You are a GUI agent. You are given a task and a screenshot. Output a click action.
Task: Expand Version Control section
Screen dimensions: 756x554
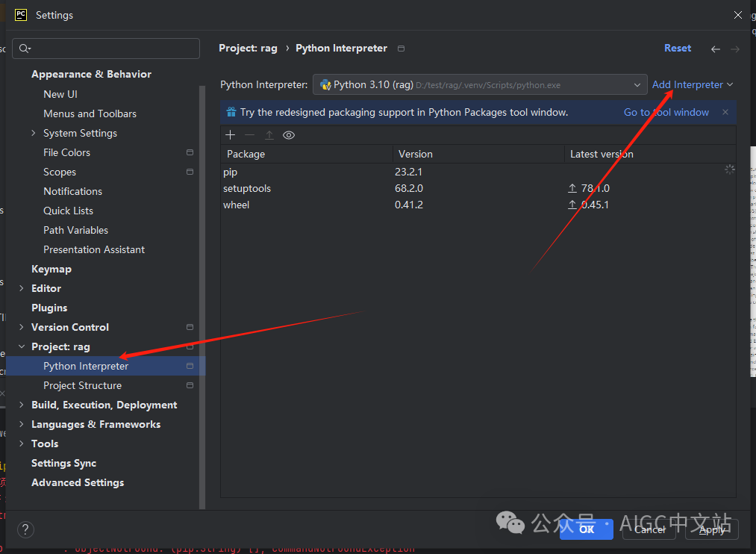tap(21, 327)
